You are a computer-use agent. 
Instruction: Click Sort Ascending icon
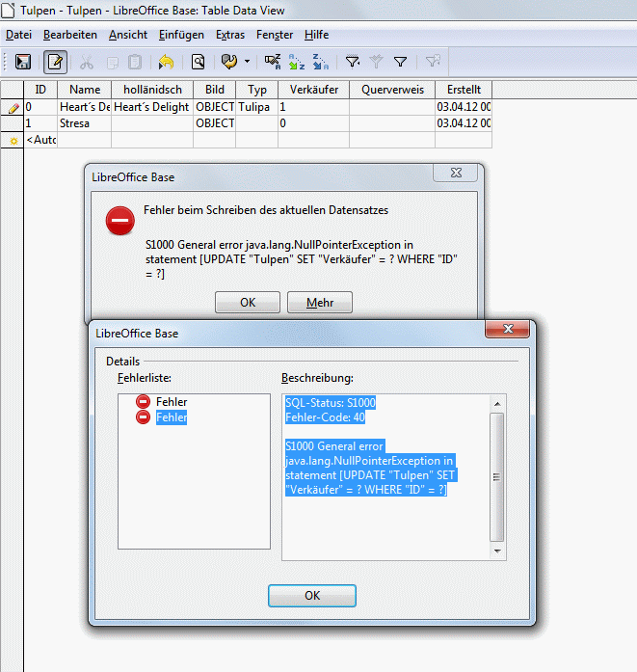point(297,62)
